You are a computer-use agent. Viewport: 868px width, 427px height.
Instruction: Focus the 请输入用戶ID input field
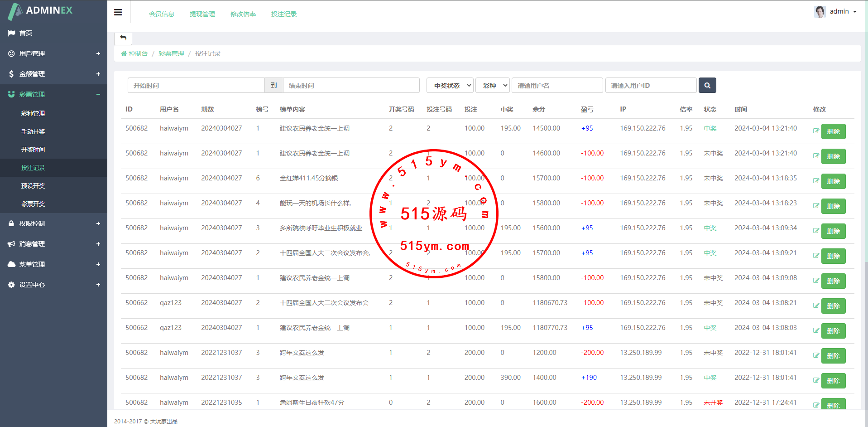pyautogui.click(x=651, y=85)
